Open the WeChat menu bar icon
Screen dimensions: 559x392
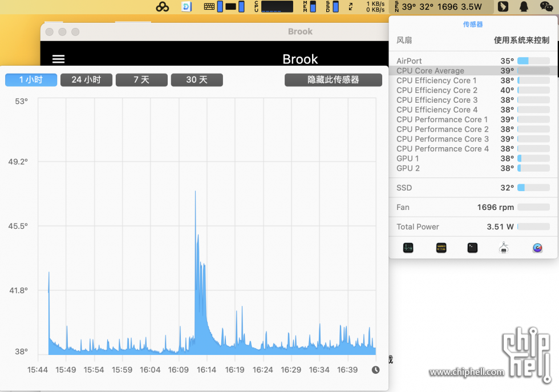546,6
